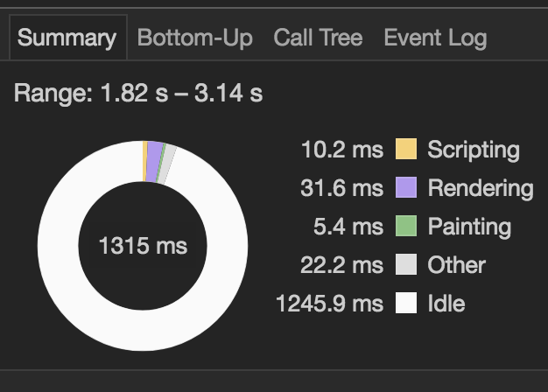Select the Other legend label
Image resolution: width=548 pixels, height=392 pixels.
click(x=456, y=265)
